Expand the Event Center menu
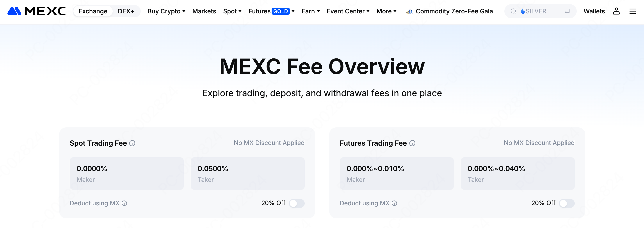 [348, 11]
